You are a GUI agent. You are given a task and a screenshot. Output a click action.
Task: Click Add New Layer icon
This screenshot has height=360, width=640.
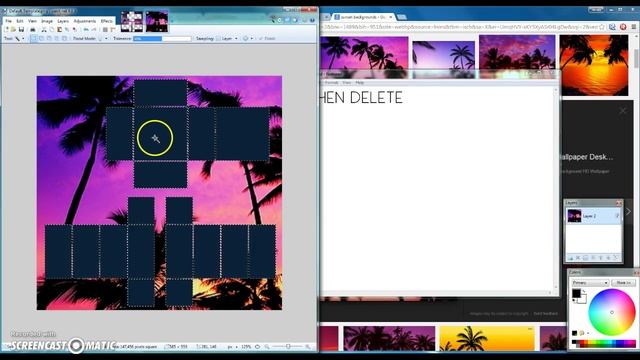(571, 258)
